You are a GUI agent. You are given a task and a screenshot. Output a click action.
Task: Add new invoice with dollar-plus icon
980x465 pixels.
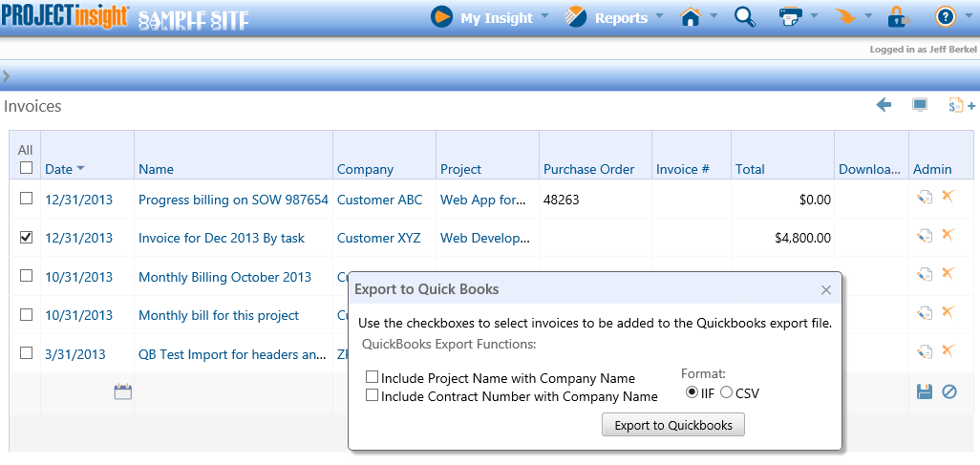[x=961, y=105]
